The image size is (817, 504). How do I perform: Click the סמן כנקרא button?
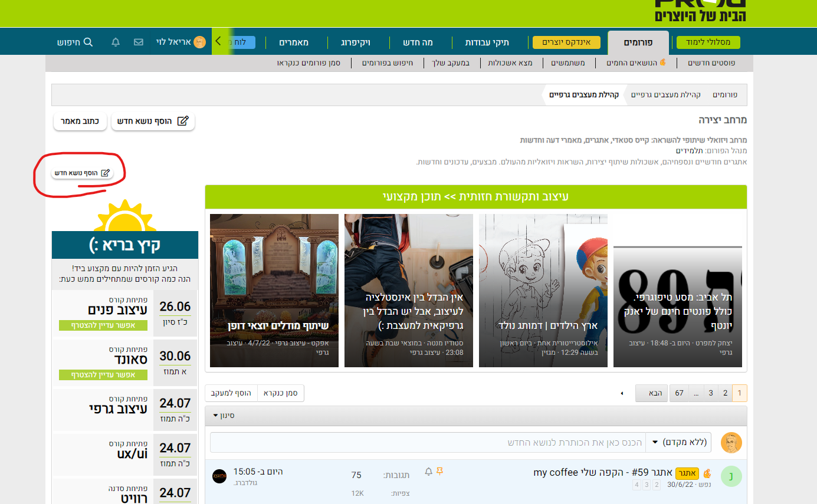(280, 393)
